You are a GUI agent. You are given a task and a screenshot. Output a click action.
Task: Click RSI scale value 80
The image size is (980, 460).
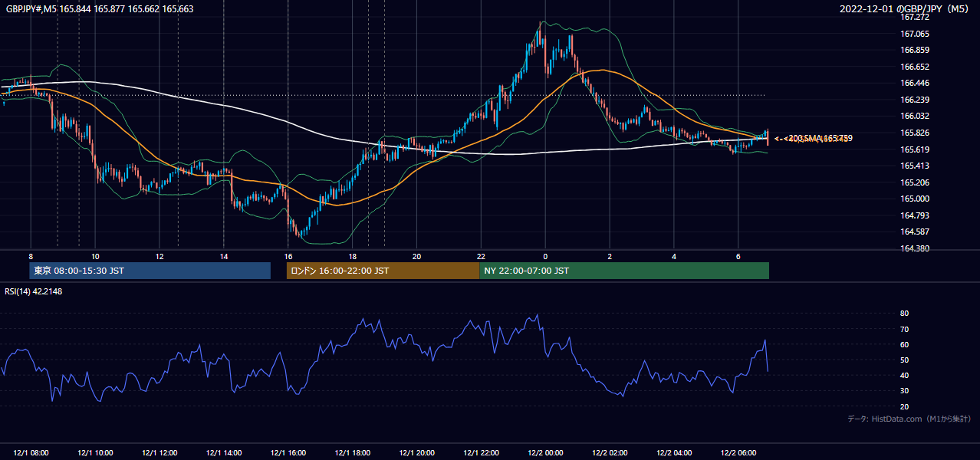pyautogui.click(x=904, y=314)
